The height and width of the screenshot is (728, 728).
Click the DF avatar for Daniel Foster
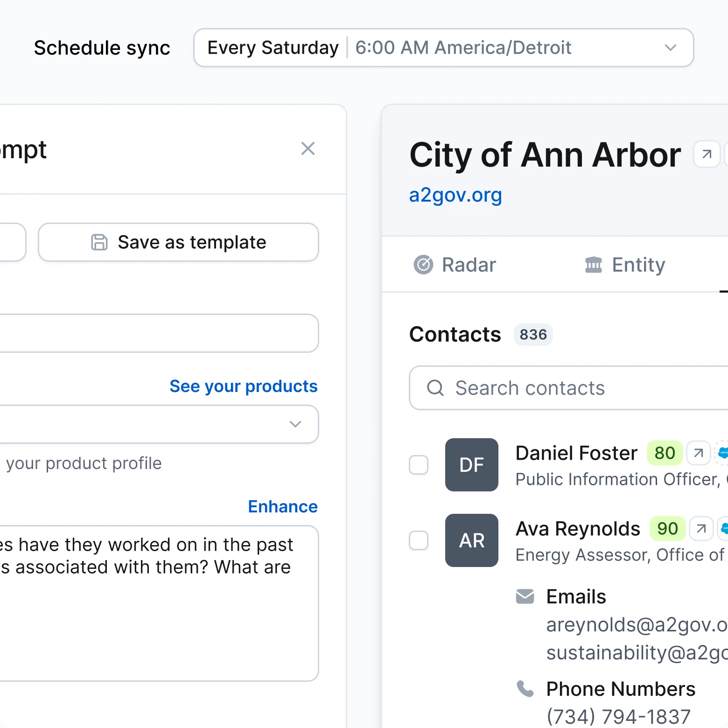tap(472, 465)
